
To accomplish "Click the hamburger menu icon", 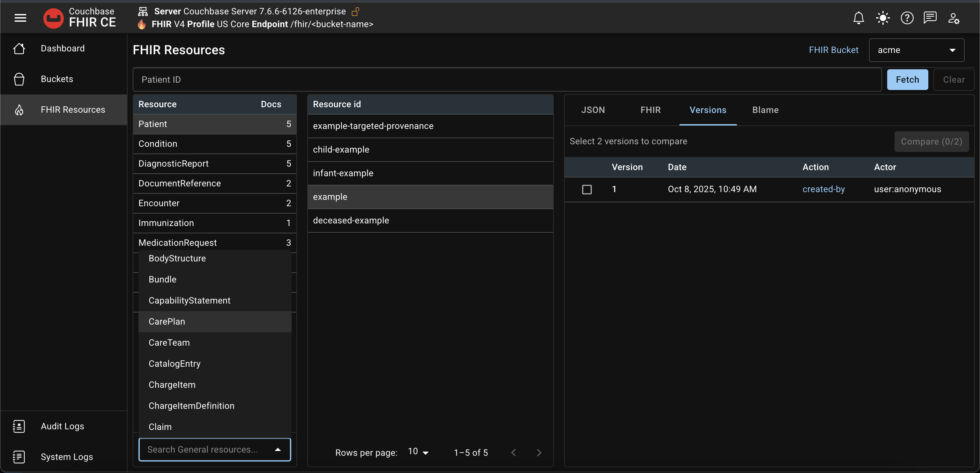I will [20, 18].
